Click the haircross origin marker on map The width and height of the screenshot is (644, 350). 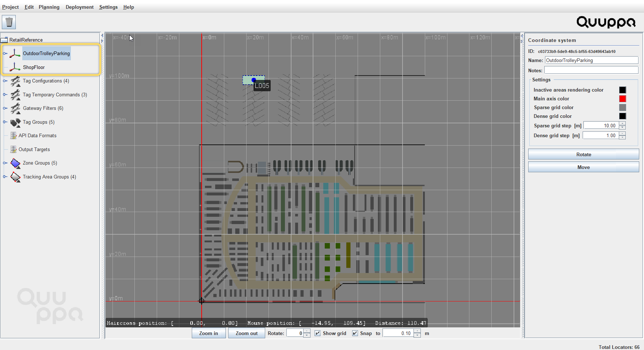[201, 301]
